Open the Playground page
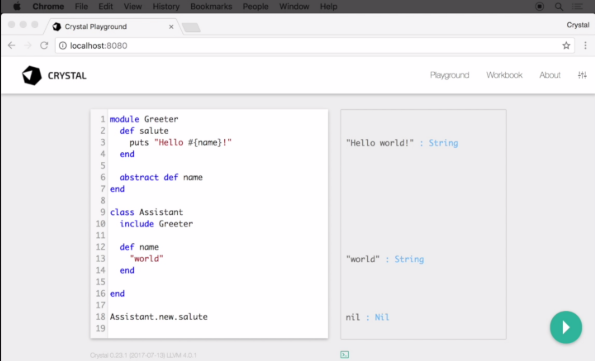595x361 pixels. 450,75
